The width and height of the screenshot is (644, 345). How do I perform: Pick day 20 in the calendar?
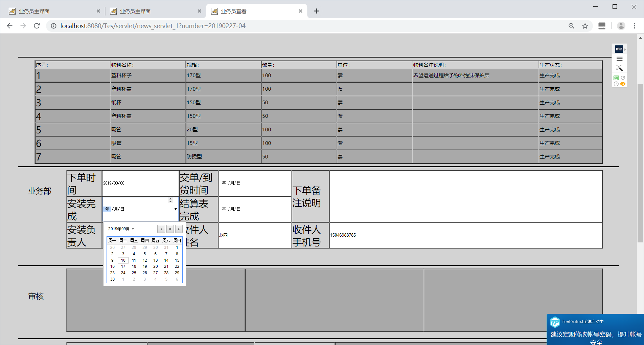coord(155,266)
